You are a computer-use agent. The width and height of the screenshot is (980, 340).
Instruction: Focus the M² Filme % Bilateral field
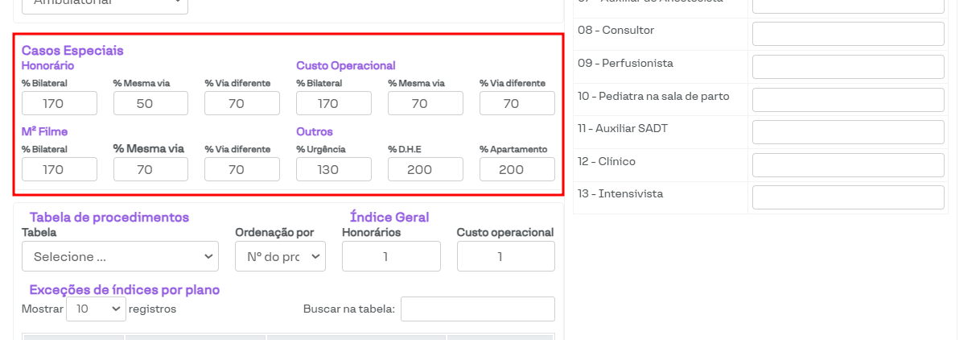(60, 169)
